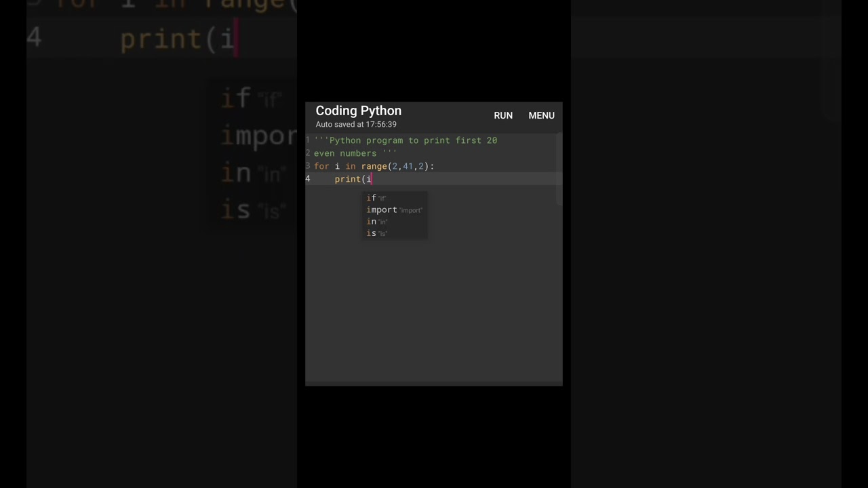Viewport: 868px width, 488px height.
Task: Choose 'in' autocomplete suggestion
Action: pyautogui.click(x=396, y=222)
